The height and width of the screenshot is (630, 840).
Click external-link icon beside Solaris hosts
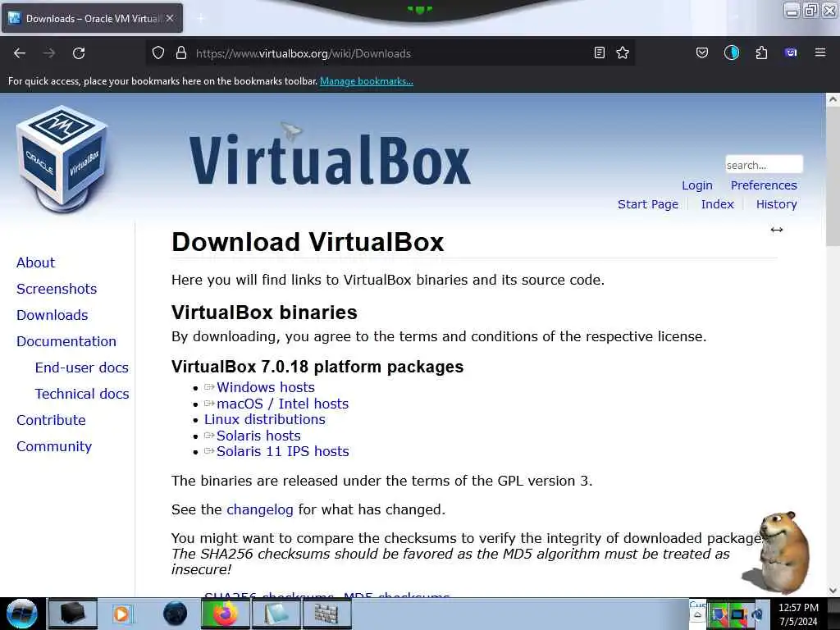coord(209,435)
